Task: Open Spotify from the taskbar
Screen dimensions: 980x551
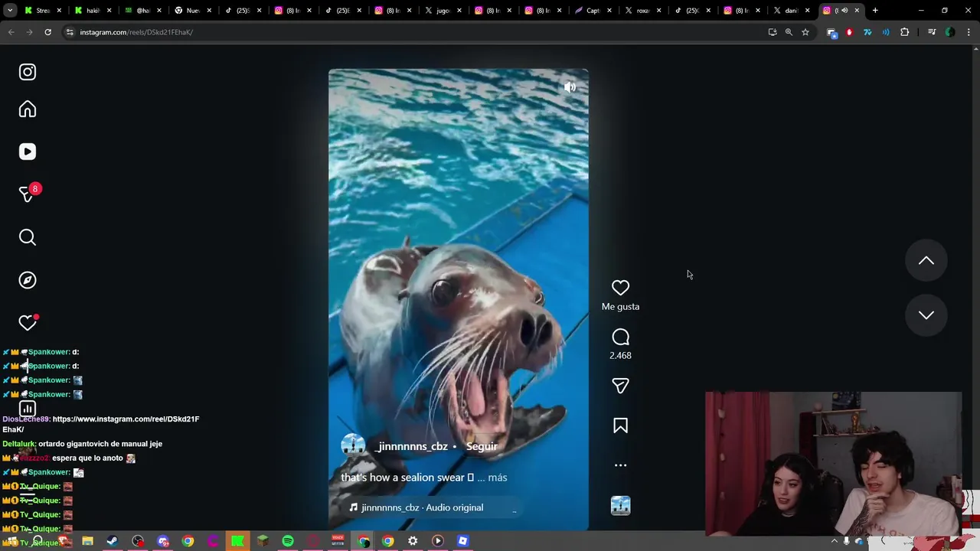Action: tap(288, 541)
